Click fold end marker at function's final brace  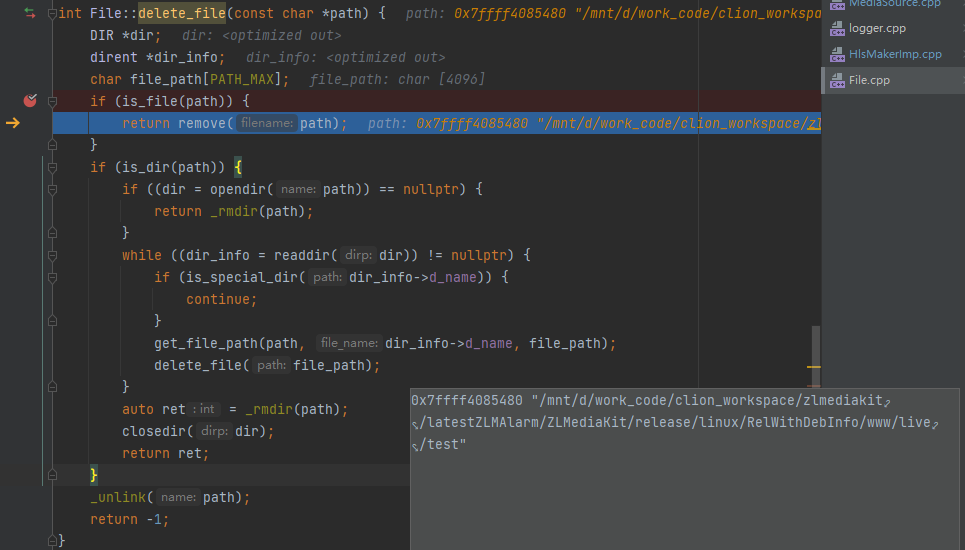point(52,541)
